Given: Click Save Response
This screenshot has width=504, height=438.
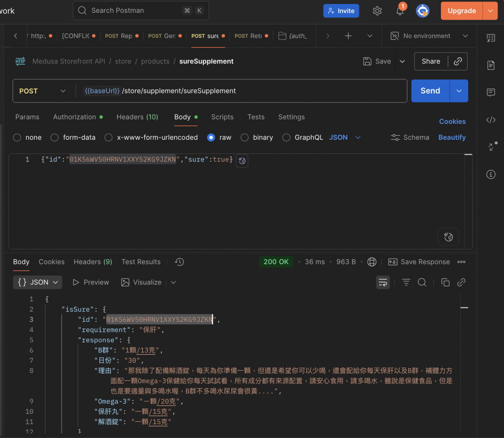Looking at the screenshot, I should tap(419, 262).
